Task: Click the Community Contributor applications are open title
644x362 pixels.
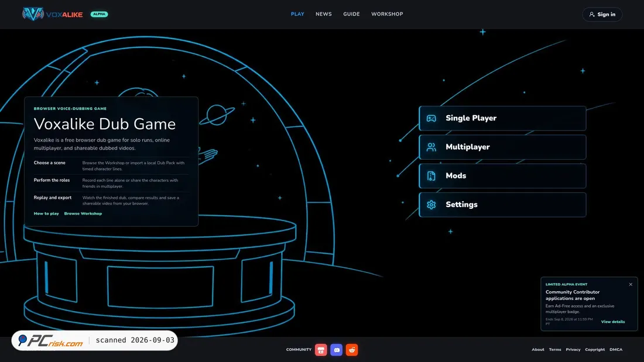Action: pos(573,295)
